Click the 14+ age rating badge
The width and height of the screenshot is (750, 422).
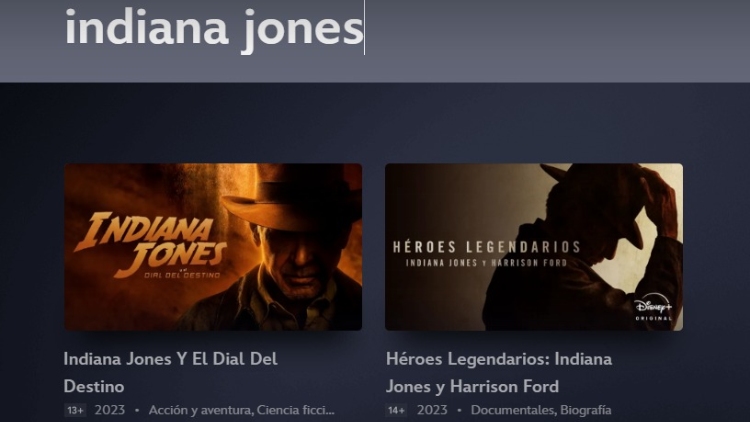click(397, 411)
